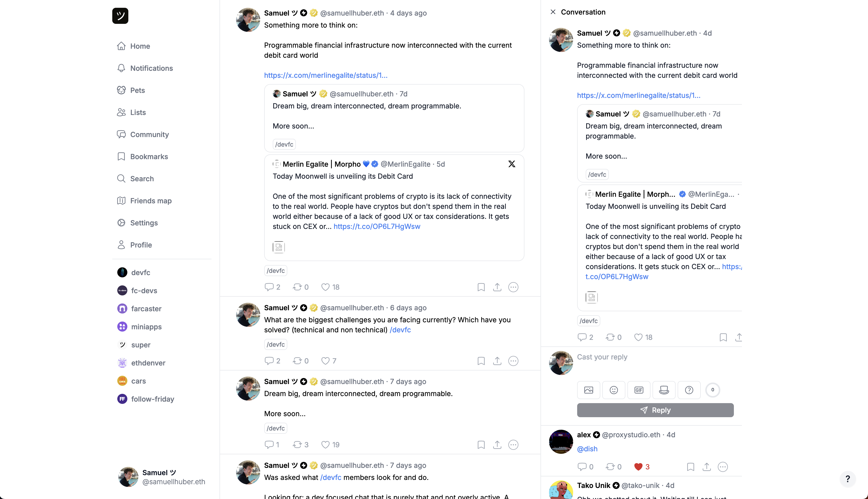Bookmark the 'biggest challenges' cast
The image size is (868, 499).
(481, 361)
